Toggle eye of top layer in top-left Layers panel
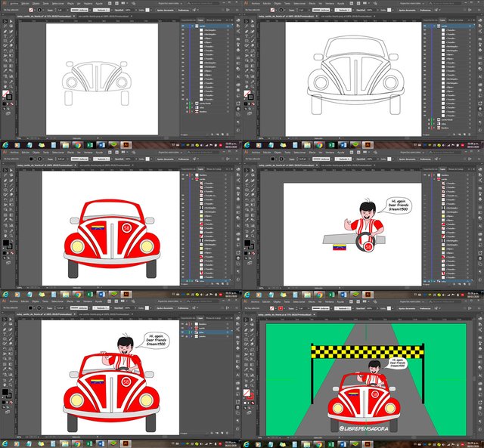484x448 pixels. pos(182,26)
